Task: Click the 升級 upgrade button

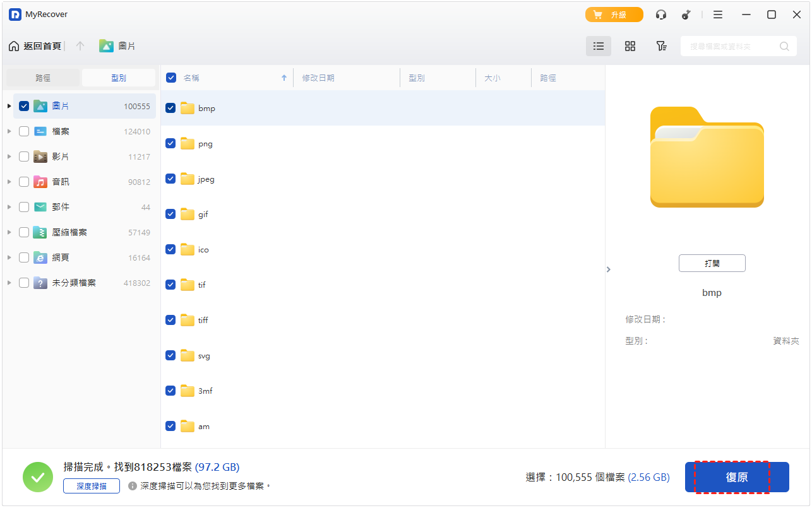Action: 614,15
